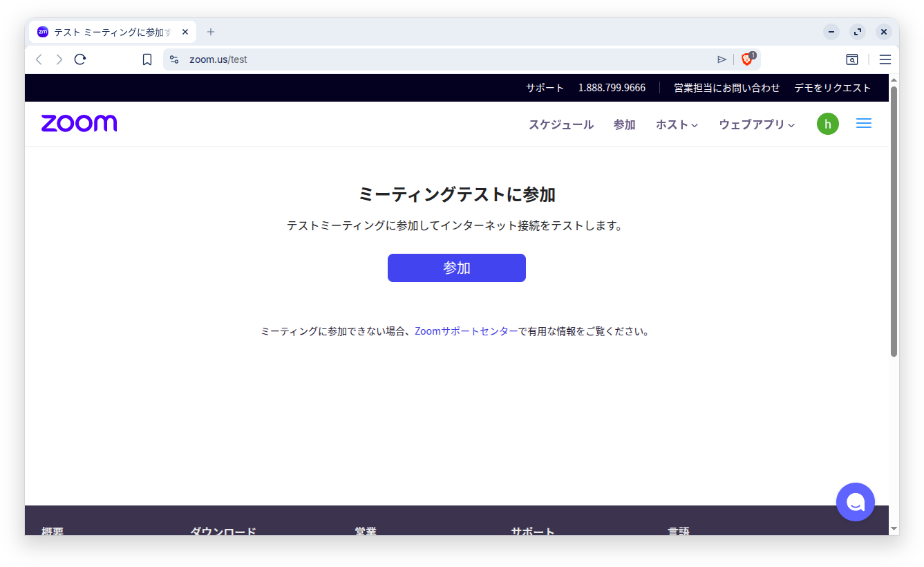Viewport: 924px width, 567px height.
Task: Click the send/share arrow icon in address bar
Action: click(722, 59)
